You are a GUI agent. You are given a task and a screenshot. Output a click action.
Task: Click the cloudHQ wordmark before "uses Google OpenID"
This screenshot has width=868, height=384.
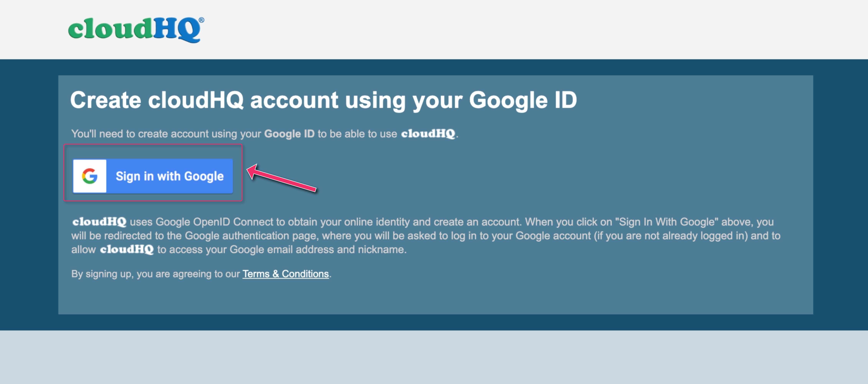pyautogui.click(x=99, y=222)
